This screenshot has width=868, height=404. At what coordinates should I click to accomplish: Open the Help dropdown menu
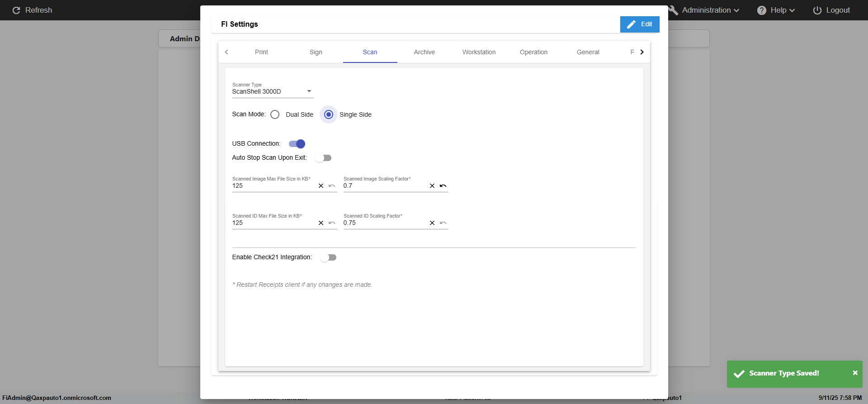776,10
